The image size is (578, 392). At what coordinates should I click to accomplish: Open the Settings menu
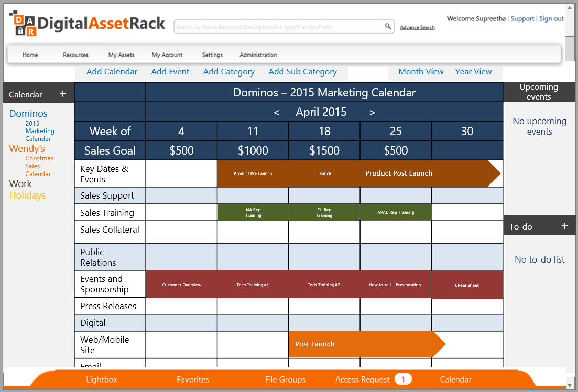click(x=212, y=55)
